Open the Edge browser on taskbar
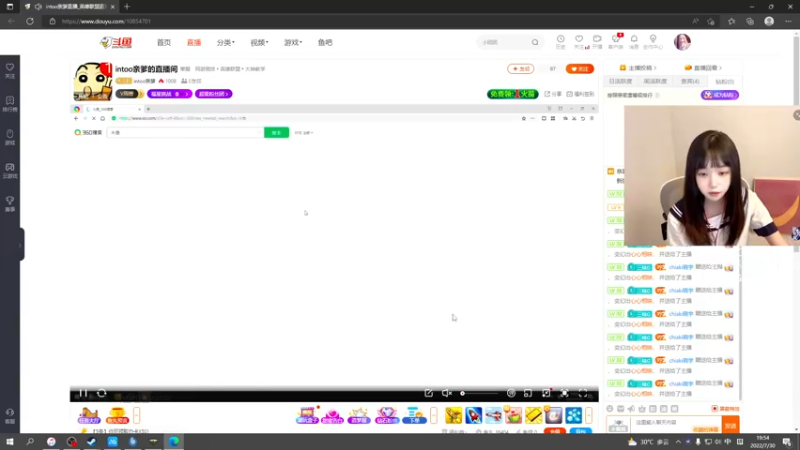Screen dimensions: 800x450 point(173,441)
